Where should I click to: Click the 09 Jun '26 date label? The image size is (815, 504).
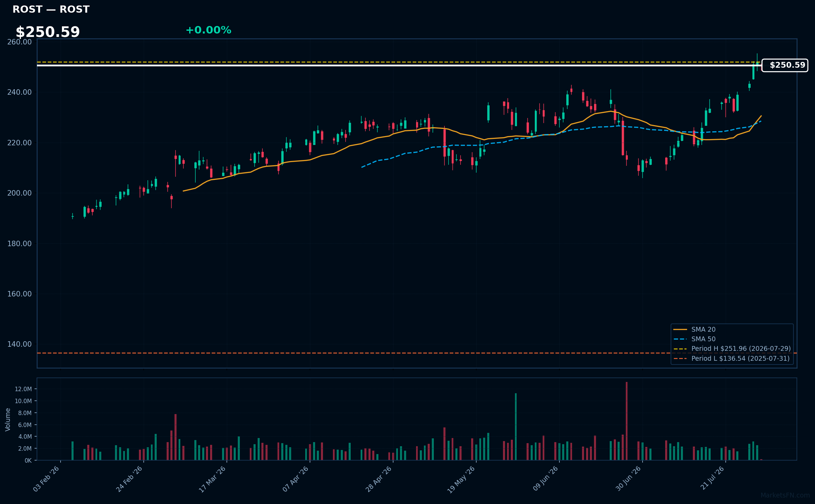pos(545,479)
